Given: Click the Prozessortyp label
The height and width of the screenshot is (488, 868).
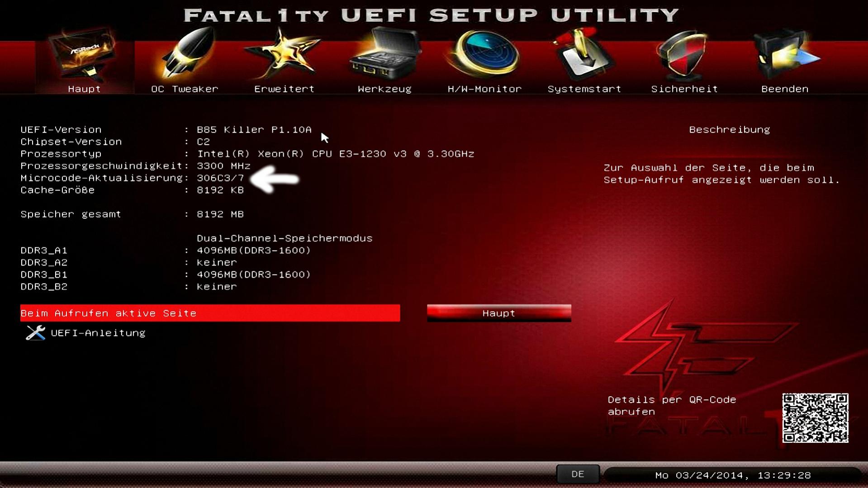Looking at the screenshot, I should (x=61, y=154).
